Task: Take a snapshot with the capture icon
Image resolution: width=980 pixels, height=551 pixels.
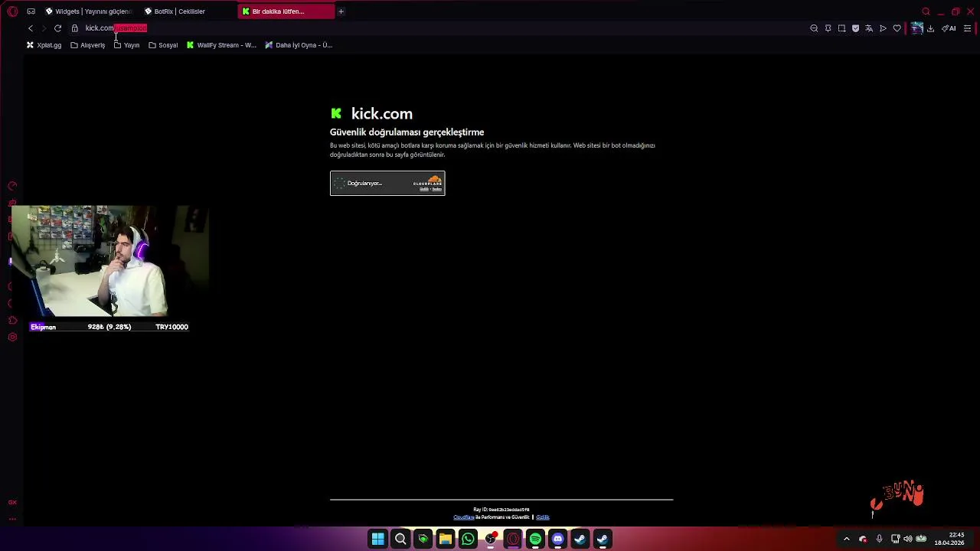Action: point(841,28)
